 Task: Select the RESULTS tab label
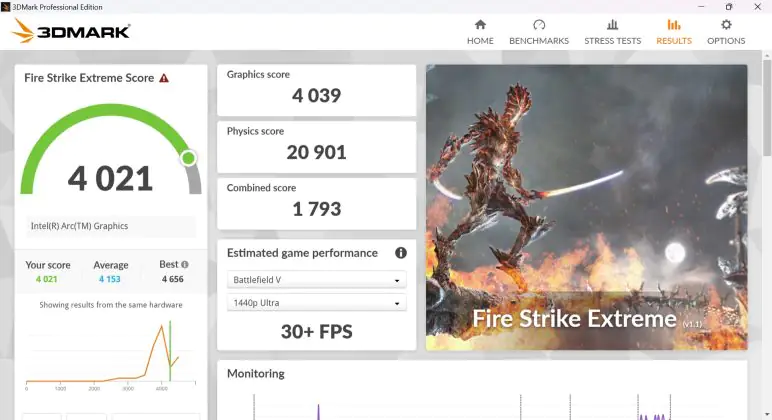coord(674,41)
